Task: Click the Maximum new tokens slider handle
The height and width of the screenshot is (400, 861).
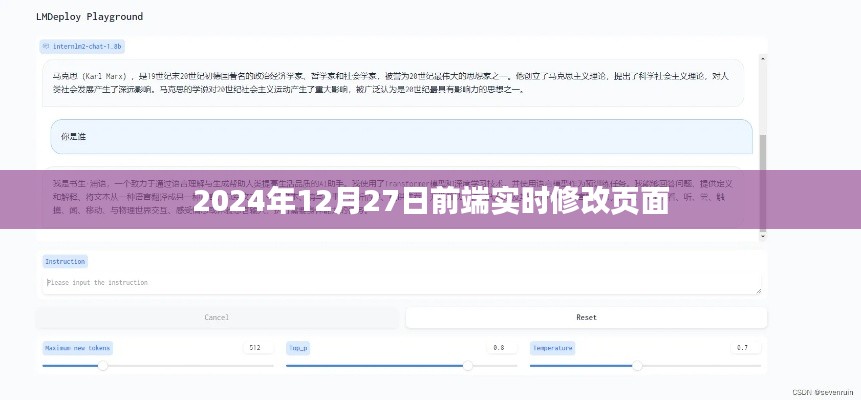Action: [x=102, y=366]
